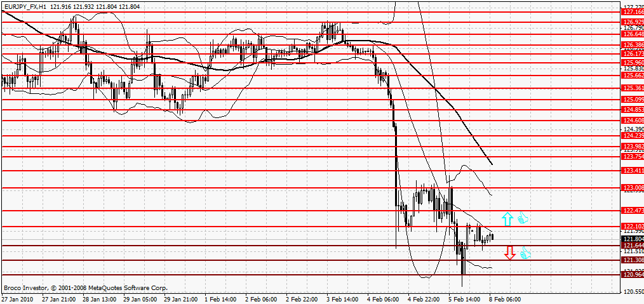Click the 29 Jan 05:00 time axis label

pyautogui.click(x=140, y=300)
